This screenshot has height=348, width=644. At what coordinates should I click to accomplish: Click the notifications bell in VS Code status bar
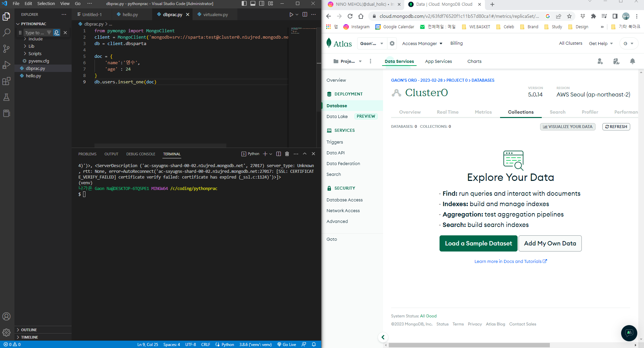tap(314, 344)
